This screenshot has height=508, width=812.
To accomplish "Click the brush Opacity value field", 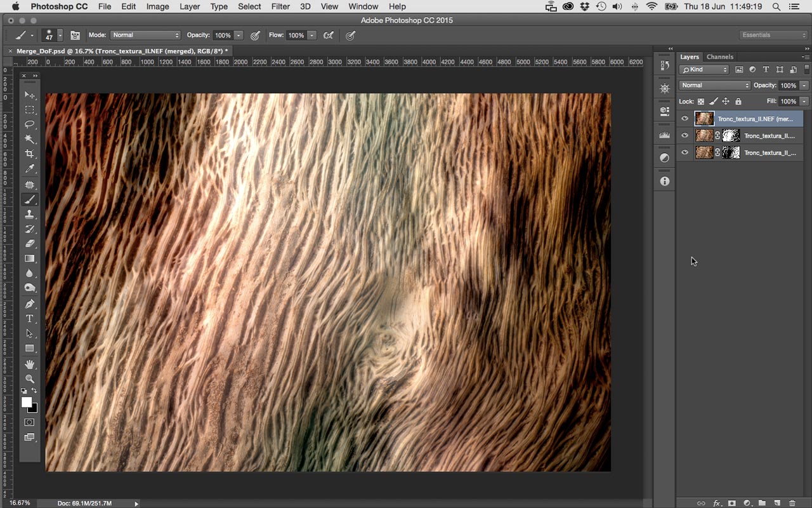I will pos(222,36).
